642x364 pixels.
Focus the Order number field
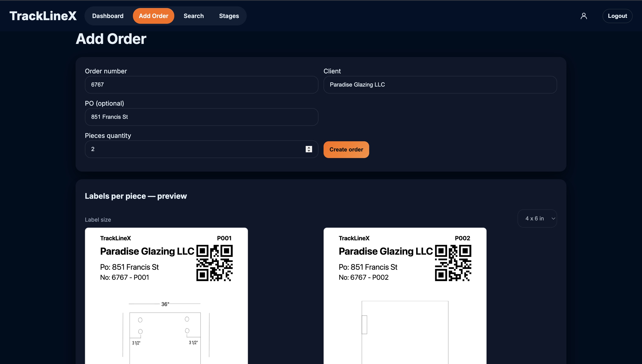(201, 85)
